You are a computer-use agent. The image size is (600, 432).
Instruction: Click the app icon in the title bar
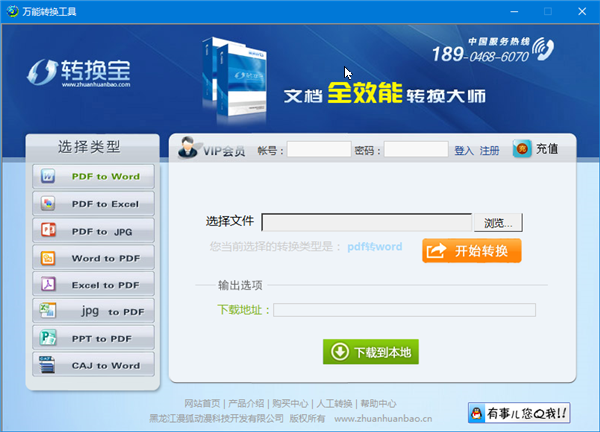12,11
